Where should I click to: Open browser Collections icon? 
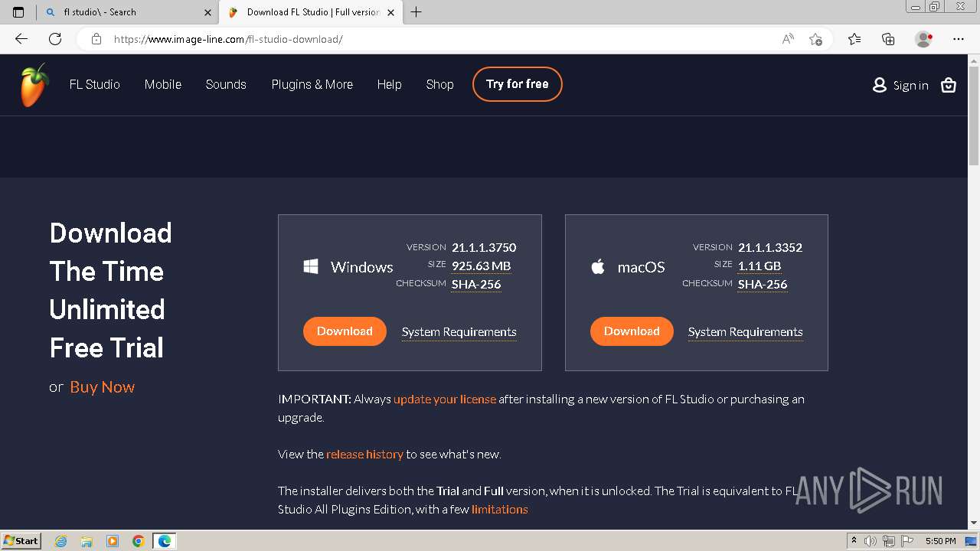(888, 39)
